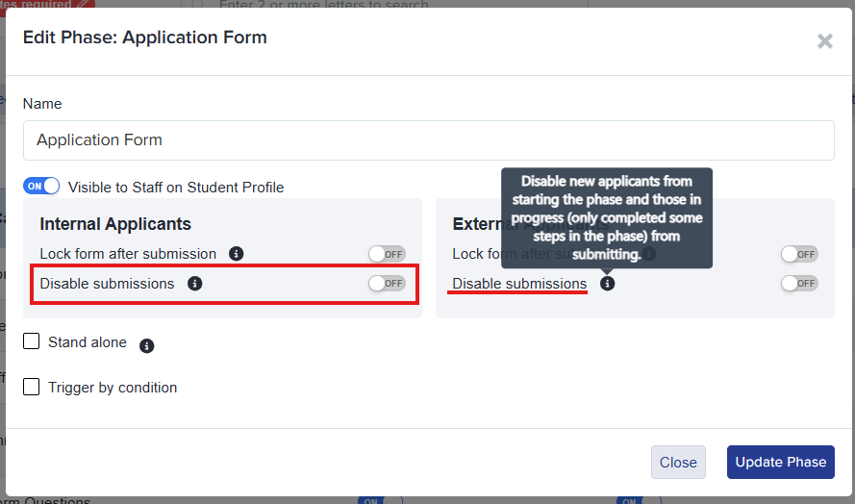
Task: Click info icon next to External Disable submissions
Action: click(607, 284)
